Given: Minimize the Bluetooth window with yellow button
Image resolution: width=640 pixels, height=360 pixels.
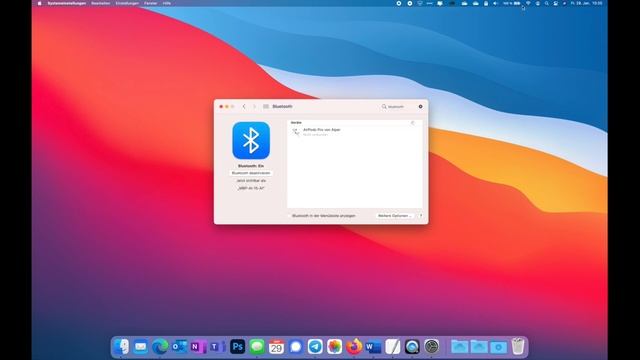Looking at the screenshot, I should (227, 107).
